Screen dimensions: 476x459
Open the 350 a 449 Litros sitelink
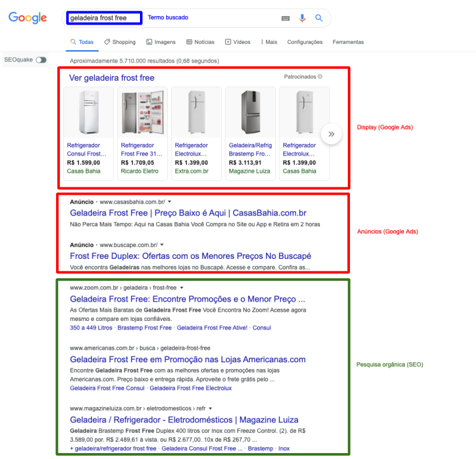pos(91,328)
